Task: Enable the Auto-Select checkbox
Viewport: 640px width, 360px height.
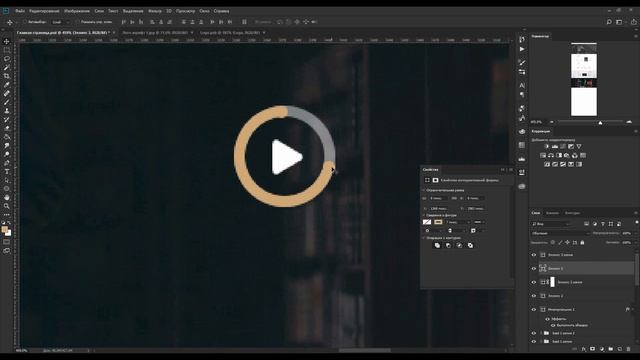Action: (24, 22)
